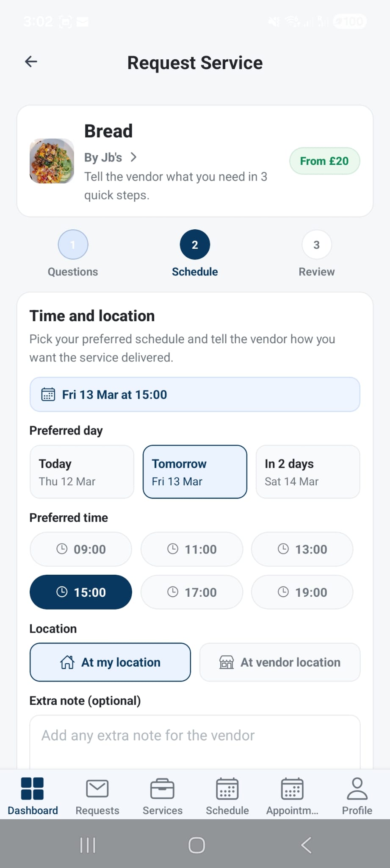This screenshot has height=868, width=390.
Task: Go to the Schedule calendar icon
Action: click(x=227, y=788)
